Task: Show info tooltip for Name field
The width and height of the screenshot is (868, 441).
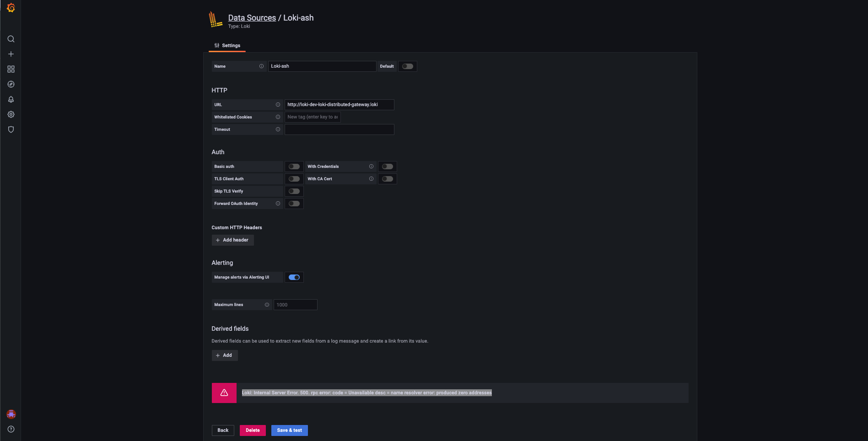Action: [261, 66]
